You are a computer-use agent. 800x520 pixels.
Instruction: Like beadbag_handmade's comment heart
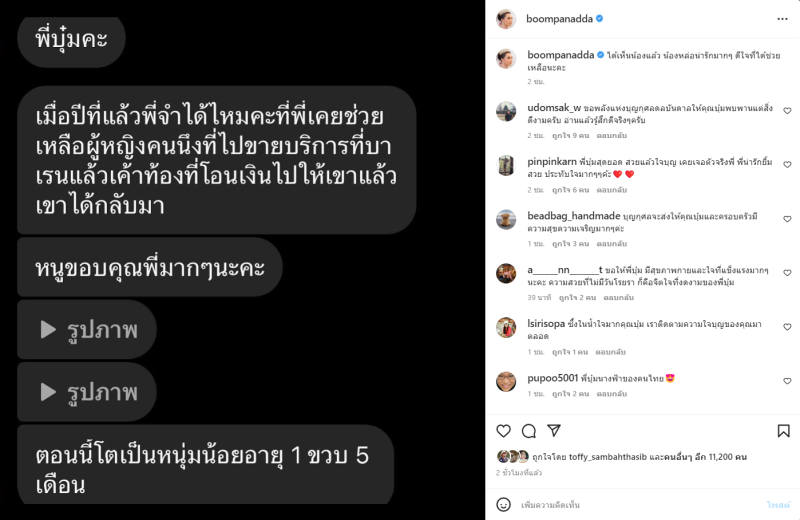click(787, 219)
